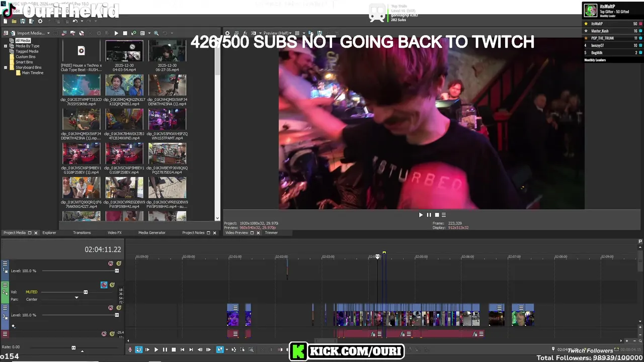The image size is (644, 362).
Task: Open the Media Generator tab
Action: pos(151,233)
